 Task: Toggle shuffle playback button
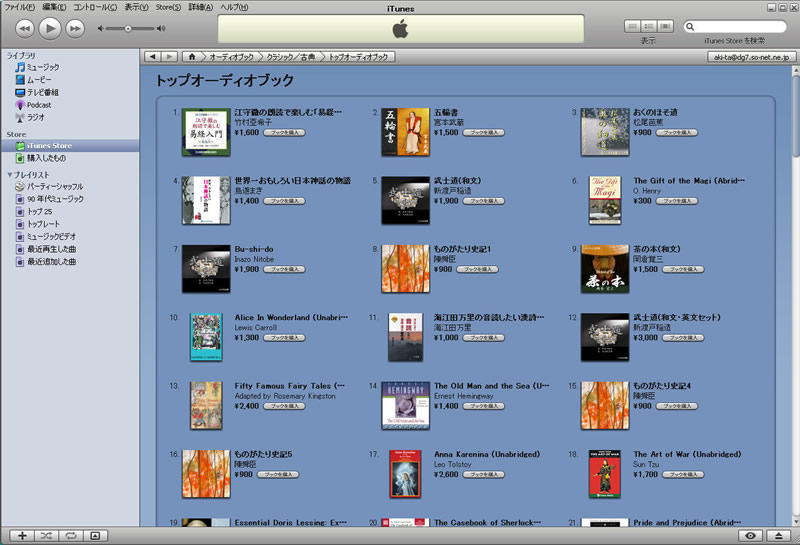(46, 535)
